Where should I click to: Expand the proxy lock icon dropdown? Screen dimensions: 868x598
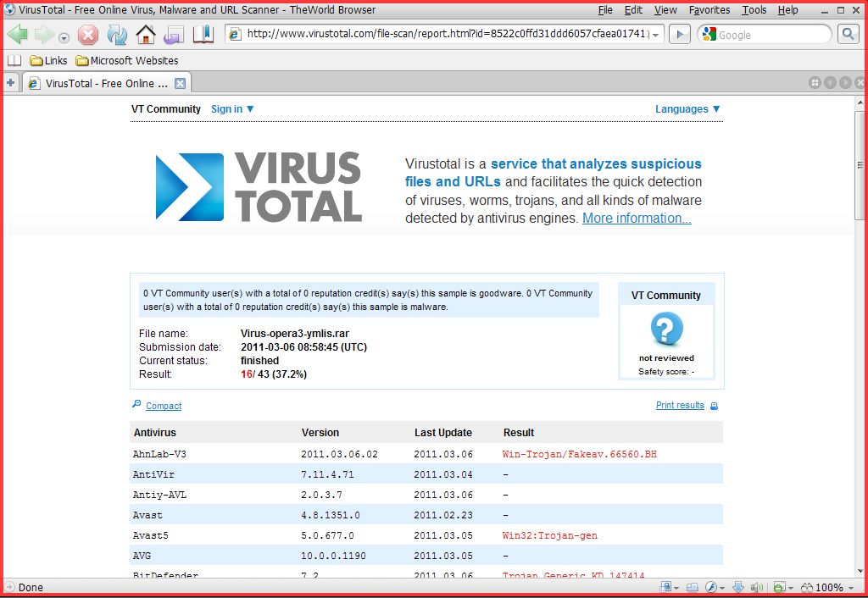click(x=676, y=588)
